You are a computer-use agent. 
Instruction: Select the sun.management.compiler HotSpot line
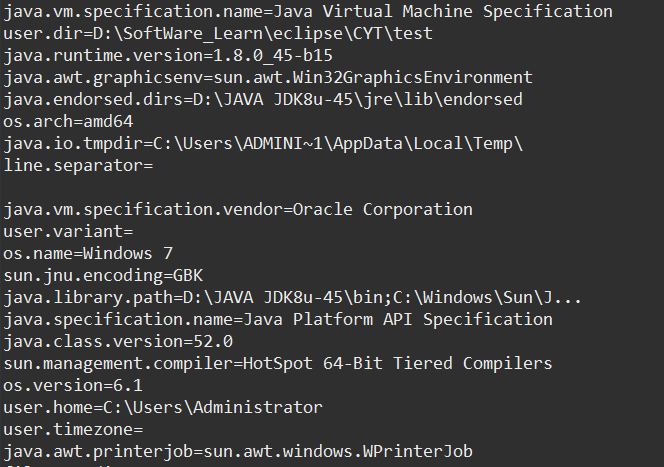tap(278, 364)
